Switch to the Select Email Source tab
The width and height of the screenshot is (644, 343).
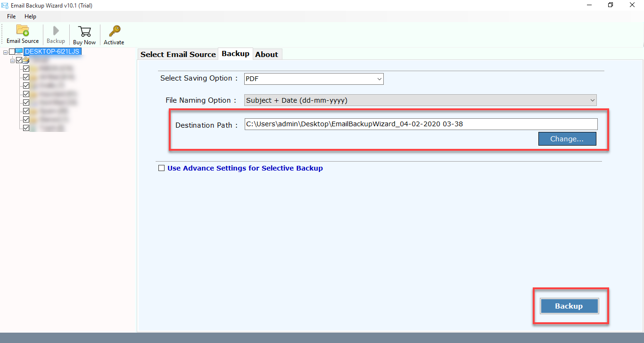[178, 54]
